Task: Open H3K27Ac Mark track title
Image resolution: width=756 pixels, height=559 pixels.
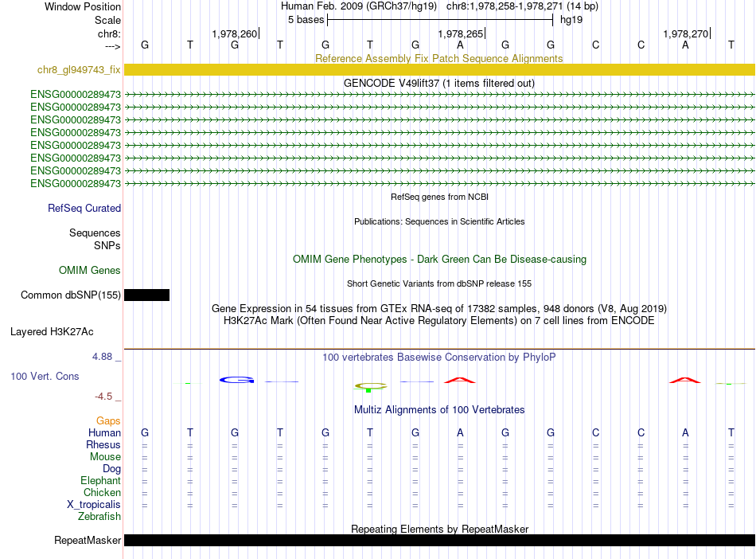Action: [x=439, y=321]
